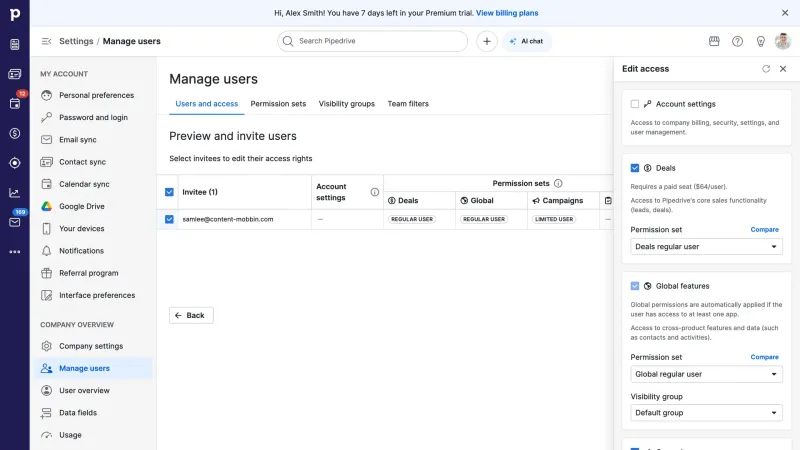Click Deals REGULAR USER badge for samlee

[412, 219]
